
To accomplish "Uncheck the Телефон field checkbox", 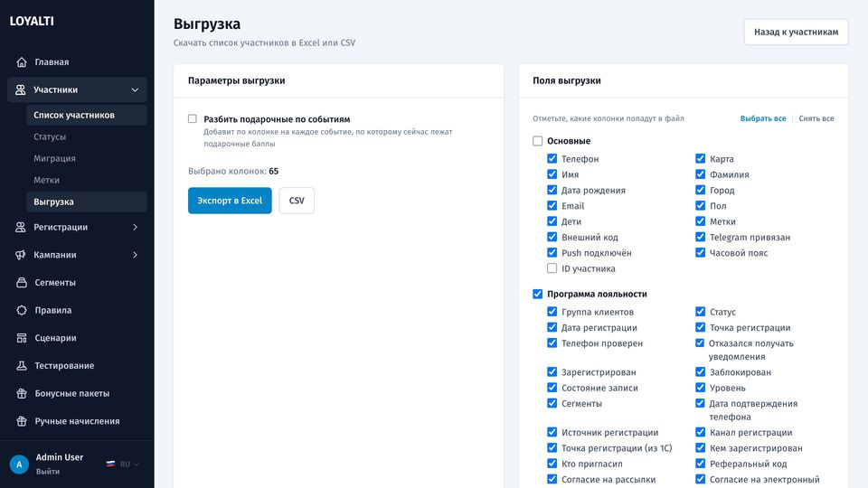I will point(552,158).
